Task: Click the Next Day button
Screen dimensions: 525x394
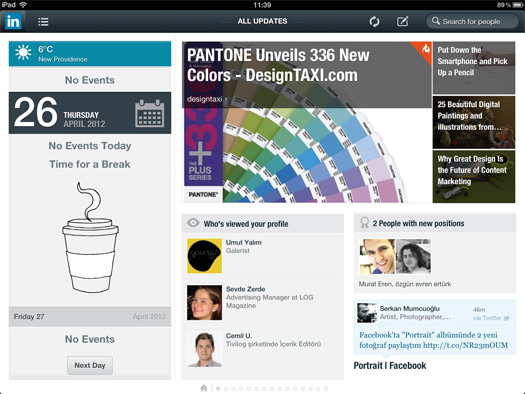Action: pos(90,365)
